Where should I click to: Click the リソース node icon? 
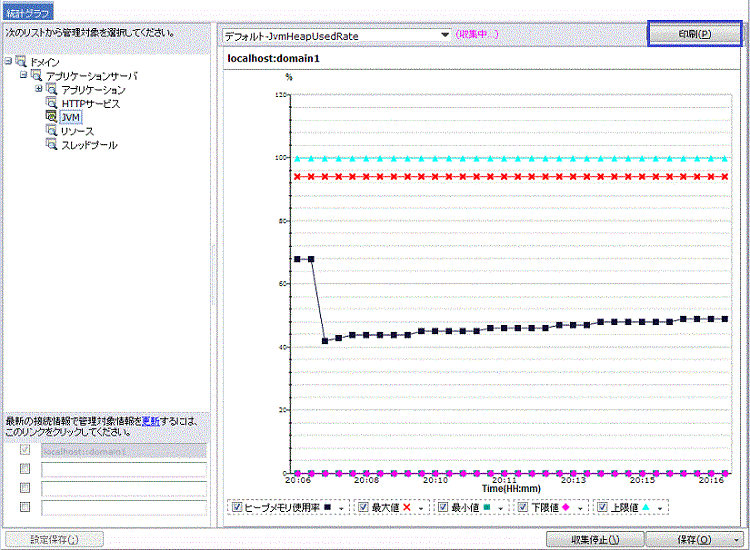pos(51,132)
